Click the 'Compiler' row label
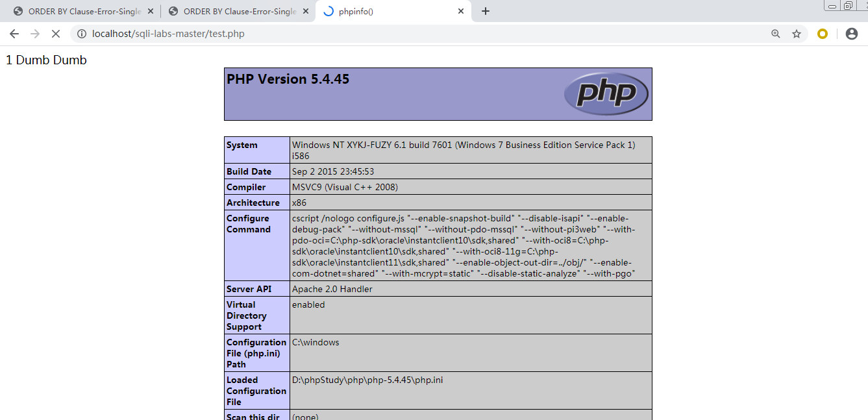The height and width of the screenshot is (420, 868). [246, 188]
